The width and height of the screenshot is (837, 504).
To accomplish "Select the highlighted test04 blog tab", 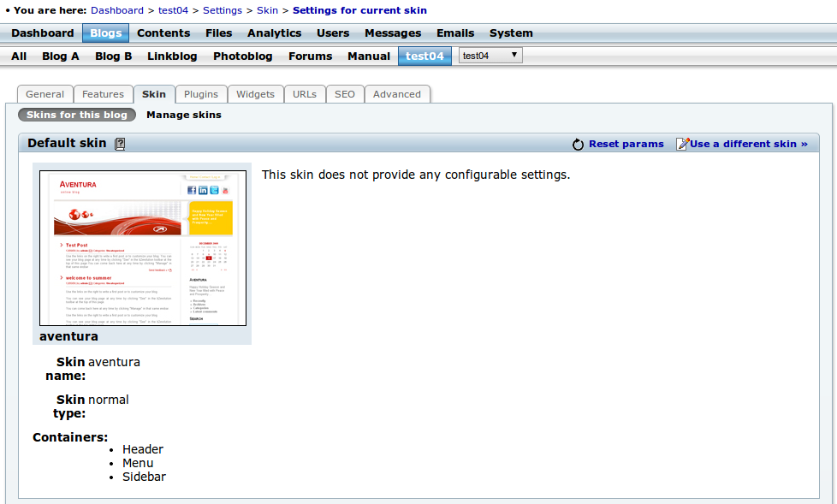I will pos(424,56).
